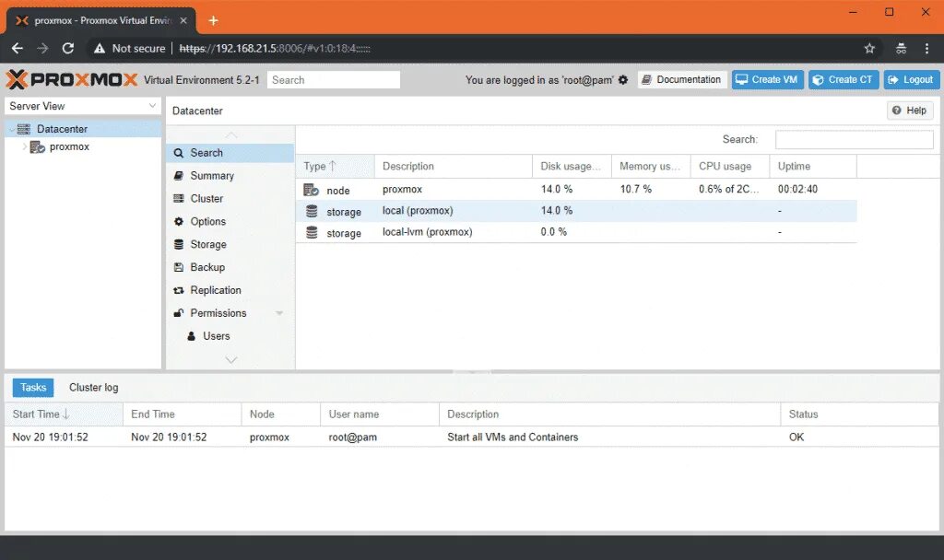This screenshot has height=560, width=944.
Task: Open the Search menu item
Action: pyautogui.click(x=230, y=153)
